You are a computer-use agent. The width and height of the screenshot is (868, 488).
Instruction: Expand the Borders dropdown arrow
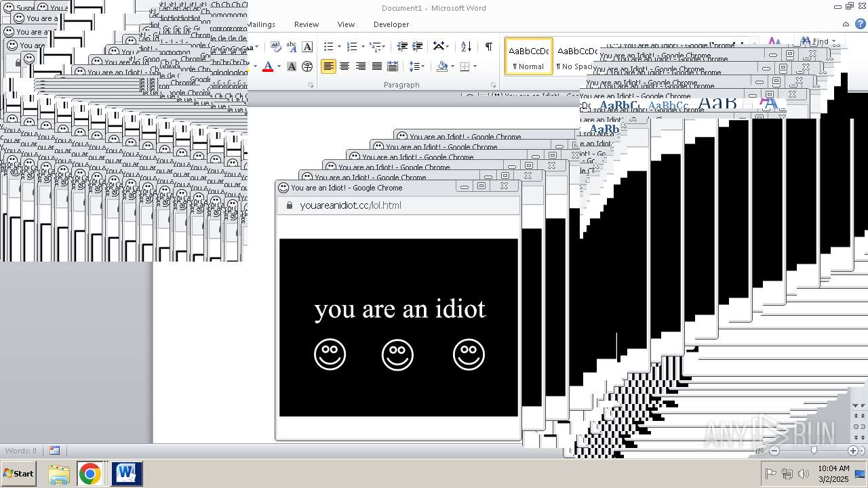pyautogui.click(x=475, y=66)
